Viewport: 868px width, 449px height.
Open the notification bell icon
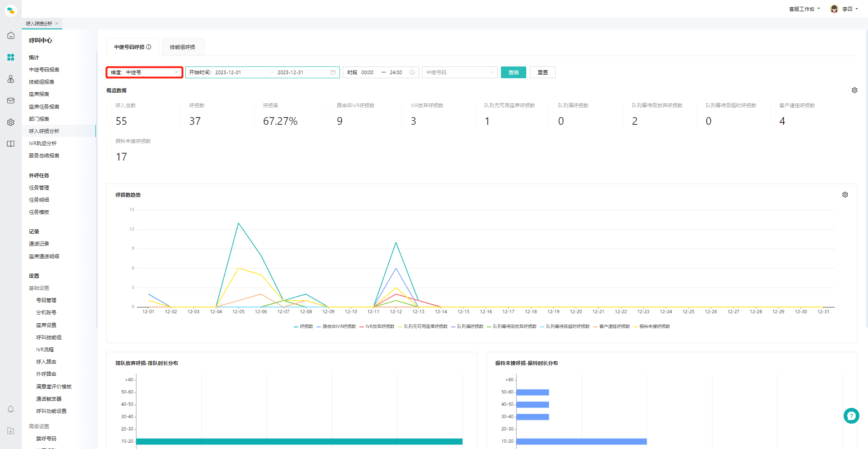pyautogui.click(x=11, y=409)
